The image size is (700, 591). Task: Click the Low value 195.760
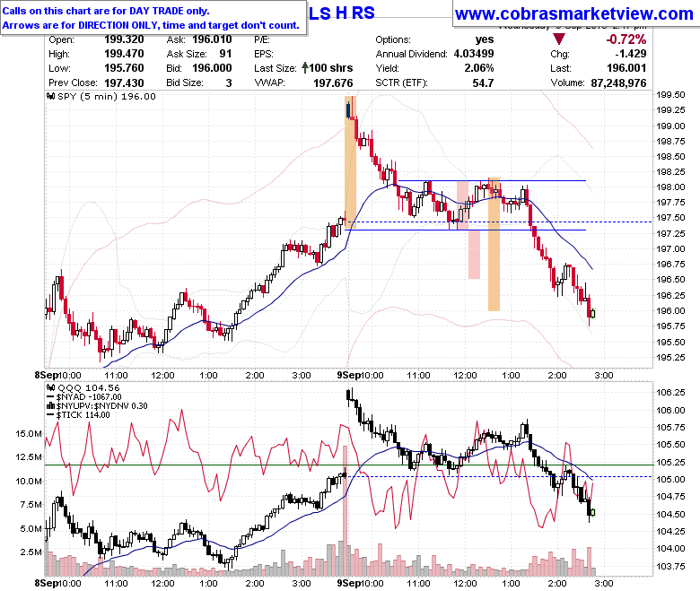tap(124, 68)
